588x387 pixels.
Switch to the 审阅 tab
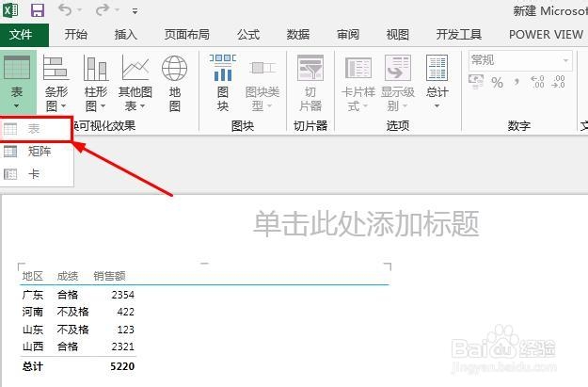click(348, 35)
